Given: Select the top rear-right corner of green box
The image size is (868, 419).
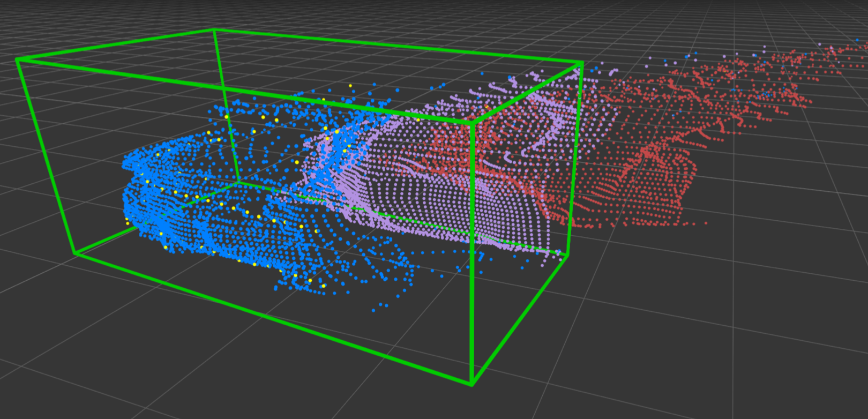Looking at the screenshot, I should (x=582, y=63).
